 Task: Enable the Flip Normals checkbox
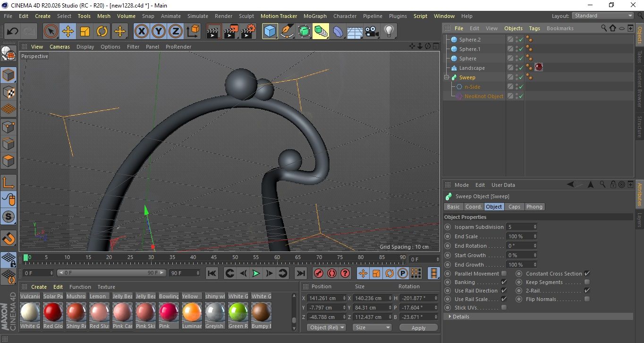[x=587, y=299]
